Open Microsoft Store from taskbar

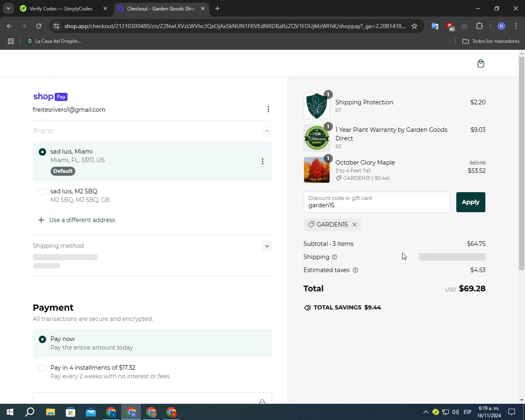click(70, 412)
